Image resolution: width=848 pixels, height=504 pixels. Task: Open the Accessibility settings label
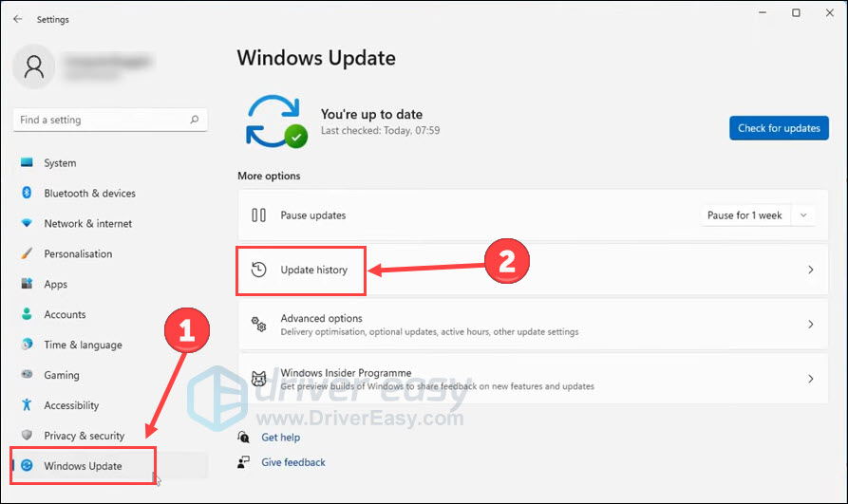(x=71, y=405)
